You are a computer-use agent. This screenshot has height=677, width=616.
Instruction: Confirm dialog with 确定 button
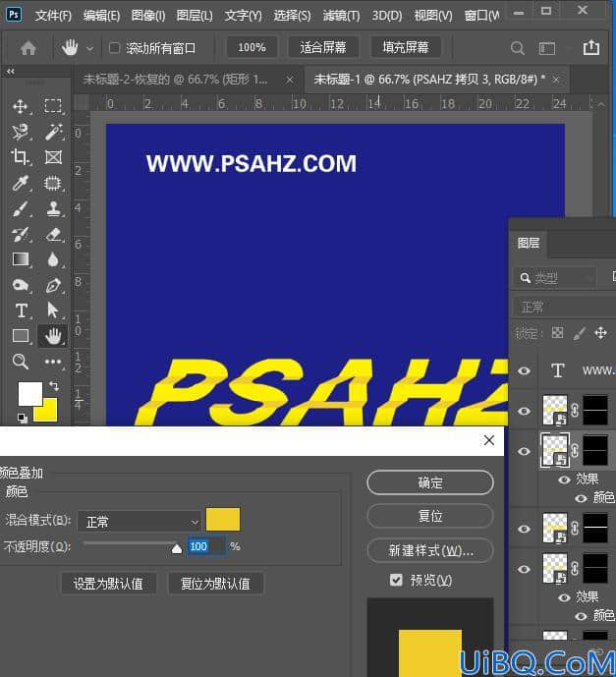tap(430, 482)
